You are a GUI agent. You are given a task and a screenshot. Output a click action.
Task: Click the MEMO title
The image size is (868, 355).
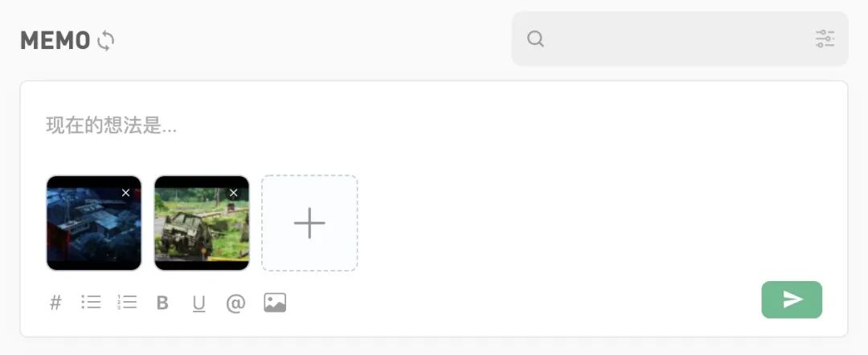tap(55, 41)
